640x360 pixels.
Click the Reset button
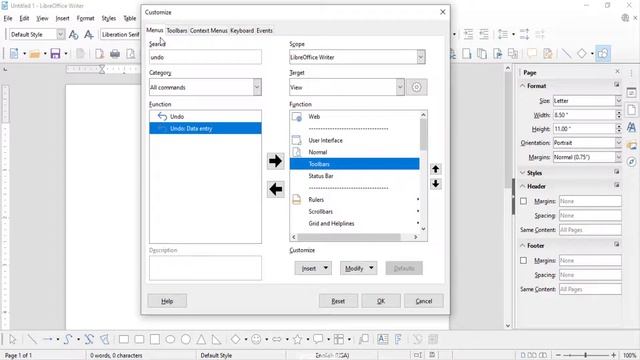tap(338, 301)
